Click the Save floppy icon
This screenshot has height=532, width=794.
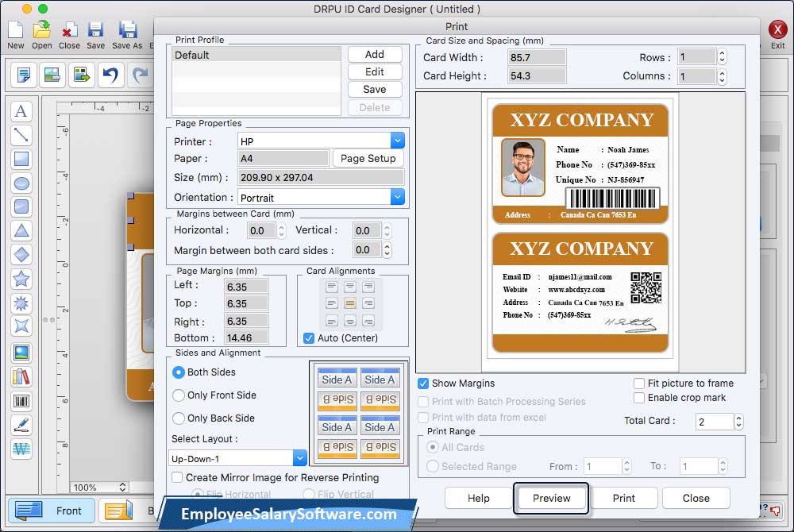(x=95, y=30)
